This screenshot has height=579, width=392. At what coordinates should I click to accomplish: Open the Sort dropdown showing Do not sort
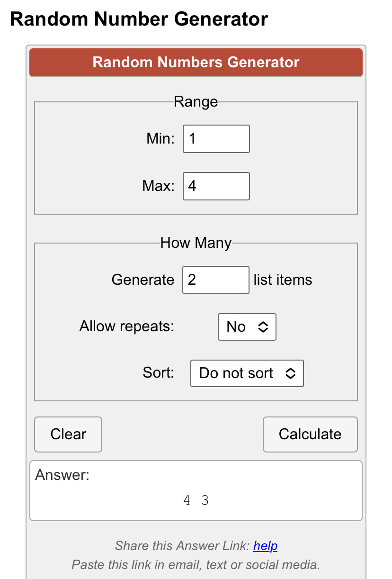[x=247, y=373]
